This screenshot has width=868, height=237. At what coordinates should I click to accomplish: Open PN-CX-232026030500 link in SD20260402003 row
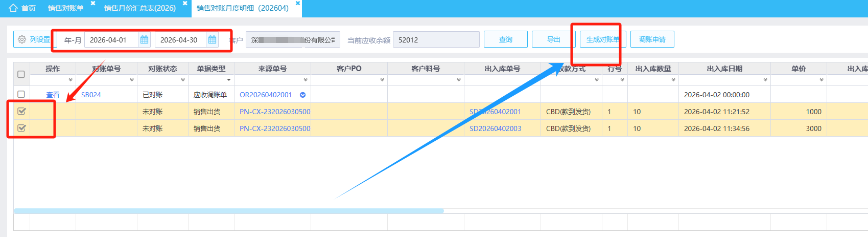click(275, 128)
